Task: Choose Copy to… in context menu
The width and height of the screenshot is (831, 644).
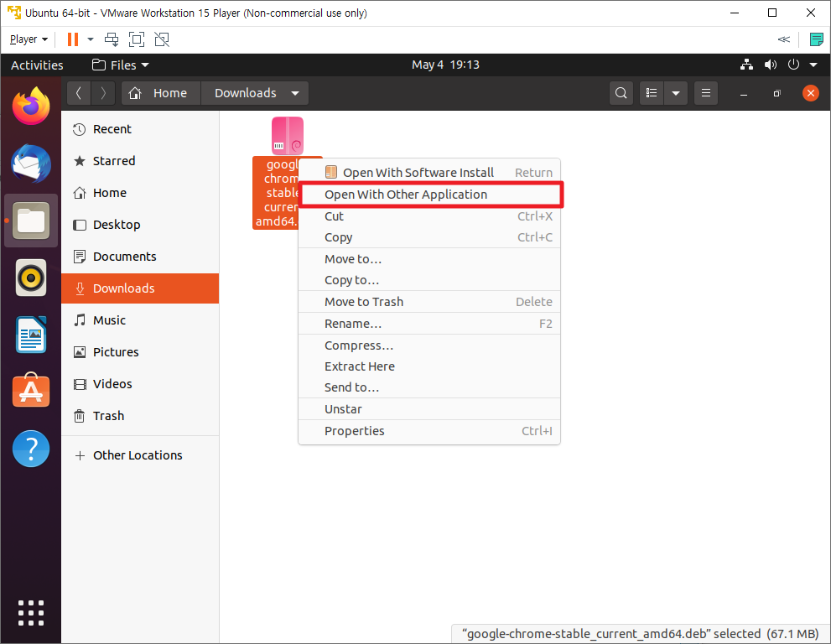Action: [x=429, y=280]
